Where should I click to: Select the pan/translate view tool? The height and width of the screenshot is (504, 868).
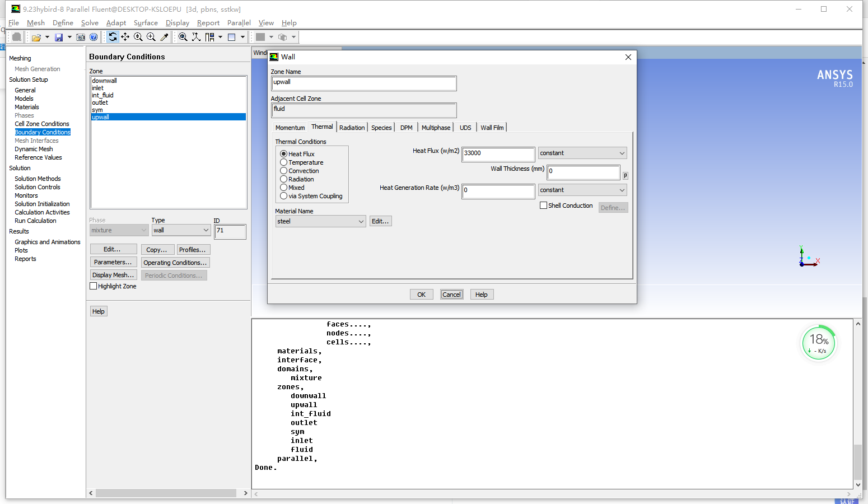125,37
